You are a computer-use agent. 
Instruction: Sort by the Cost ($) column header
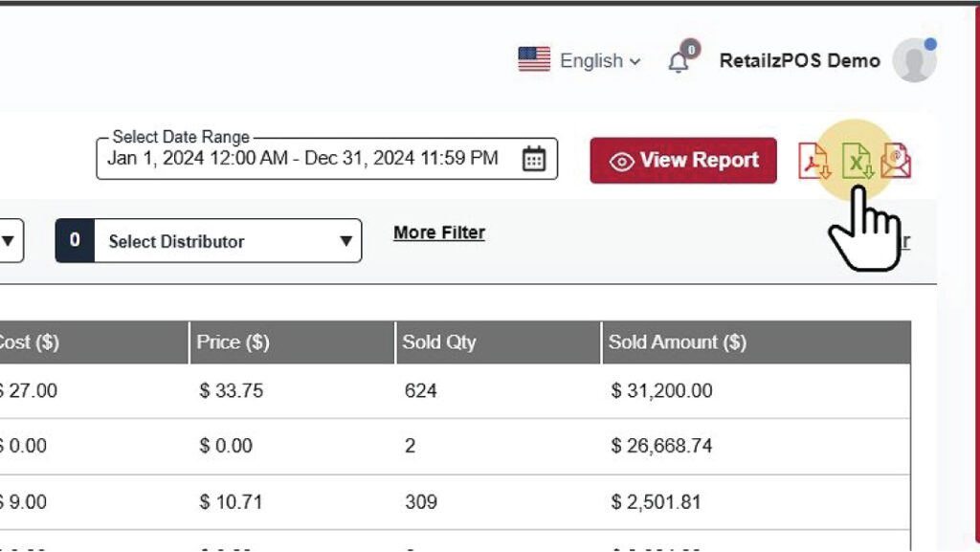click(x=29, y=342)
